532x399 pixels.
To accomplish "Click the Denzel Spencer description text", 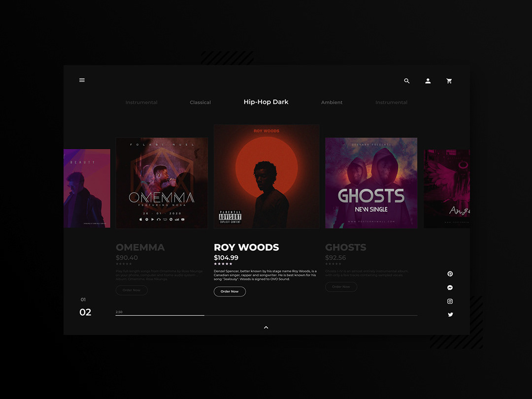I will pyautogui.click(x=265, y=275).
